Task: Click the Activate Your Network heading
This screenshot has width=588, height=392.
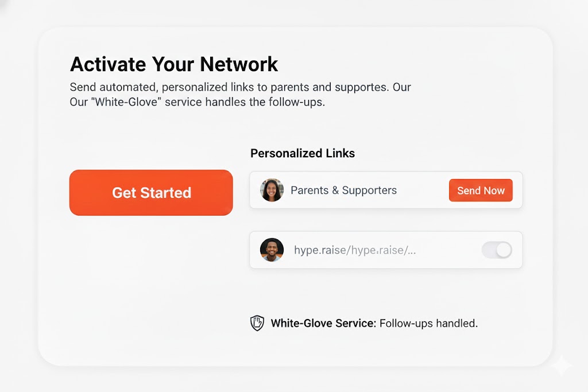Action: (x=173, y=64)
